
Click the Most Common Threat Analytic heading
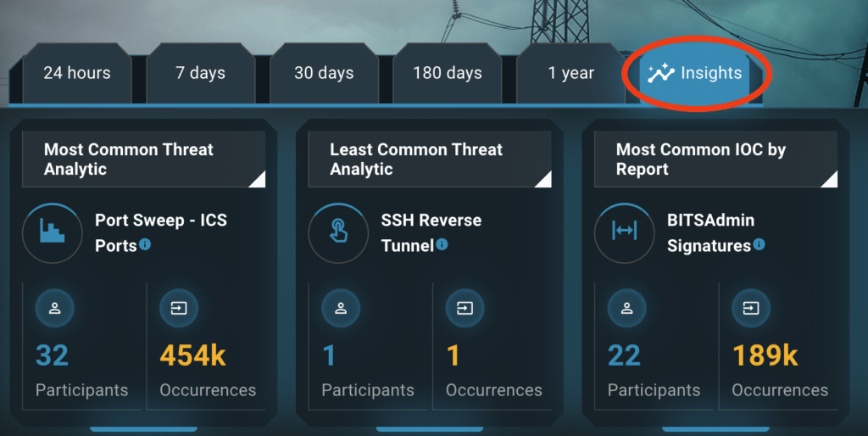coord(129,159)
